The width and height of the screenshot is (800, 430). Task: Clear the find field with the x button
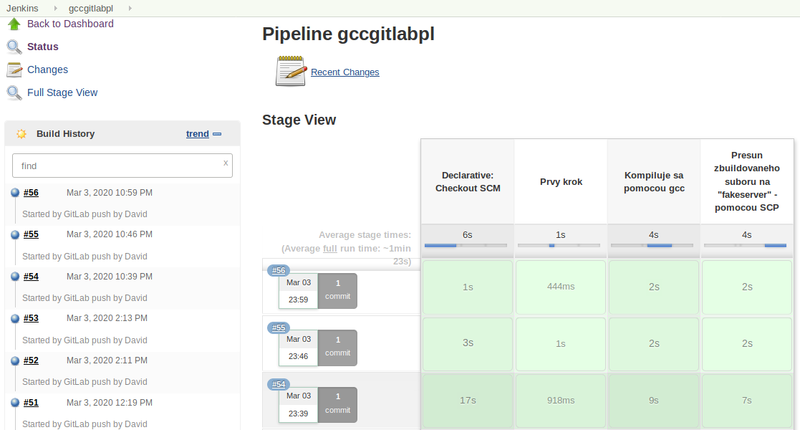tap(226, 163)
